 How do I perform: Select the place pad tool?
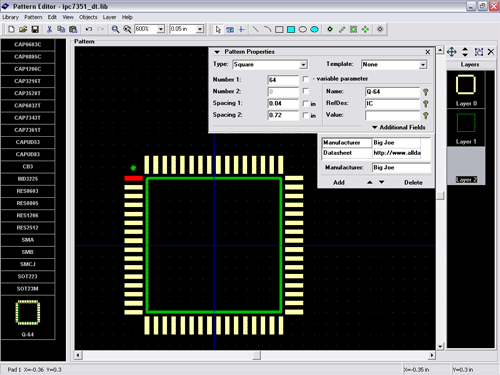(x=330, y=29)
